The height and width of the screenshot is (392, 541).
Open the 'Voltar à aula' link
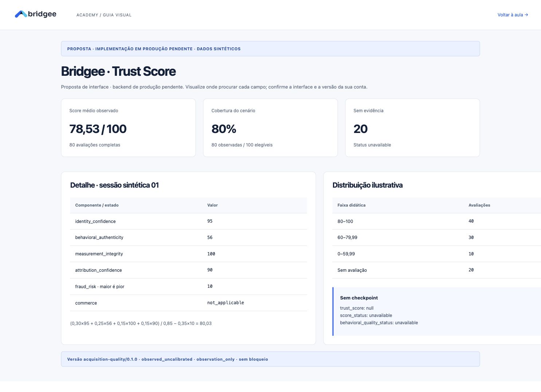(513, 15)
